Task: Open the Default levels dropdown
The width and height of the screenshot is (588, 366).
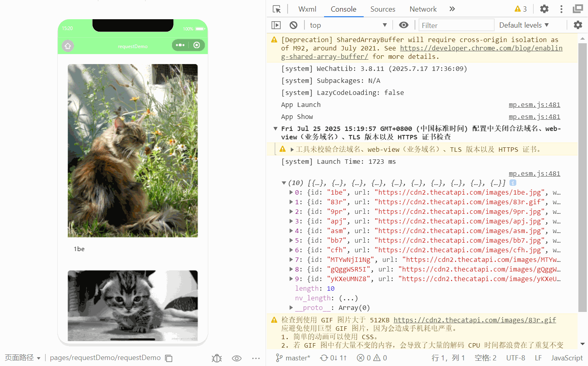Action: 524,25
